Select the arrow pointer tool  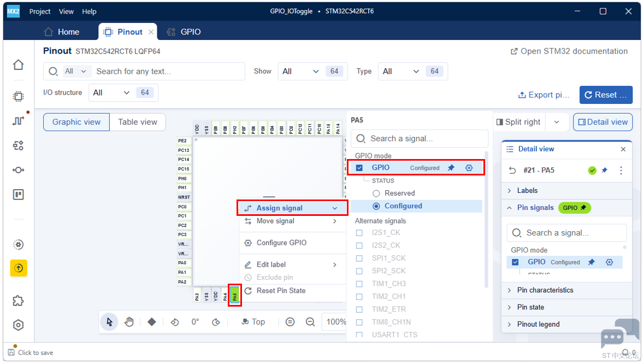109,322
